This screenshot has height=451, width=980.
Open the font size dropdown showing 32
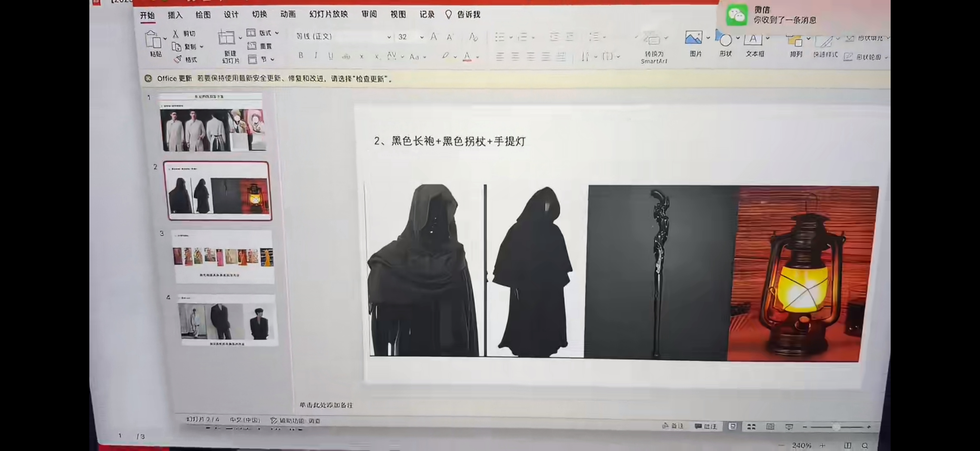[422, 37]
